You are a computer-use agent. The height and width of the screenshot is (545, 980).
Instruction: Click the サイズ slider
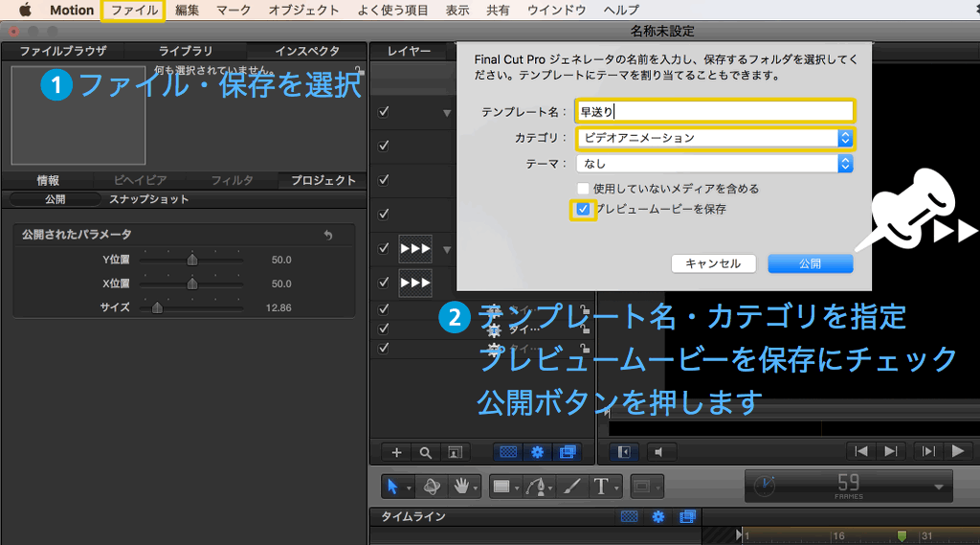pyautogui.click(x=191, y=307)
